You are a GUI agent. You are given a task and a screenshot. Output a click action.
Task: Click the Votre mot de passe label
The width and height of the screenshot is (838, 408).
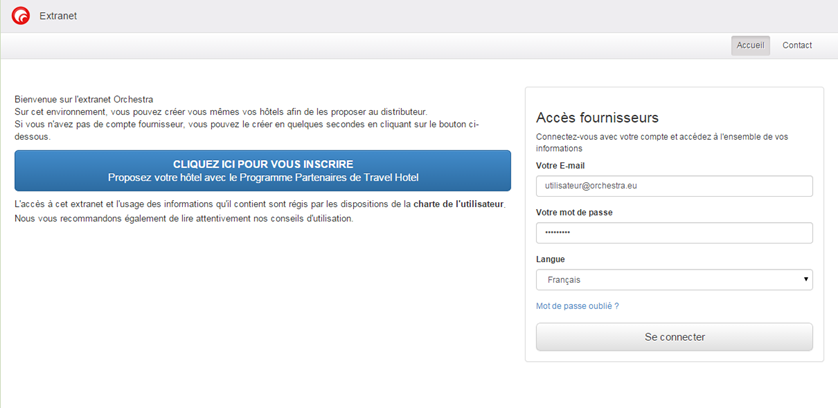click(574, 212)
